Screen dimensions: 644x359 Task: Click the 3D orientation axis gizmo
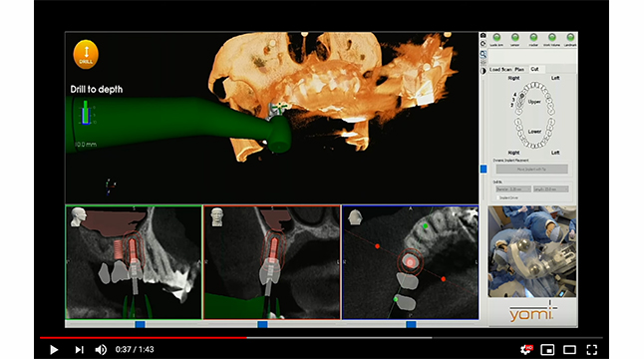(110, 186)
